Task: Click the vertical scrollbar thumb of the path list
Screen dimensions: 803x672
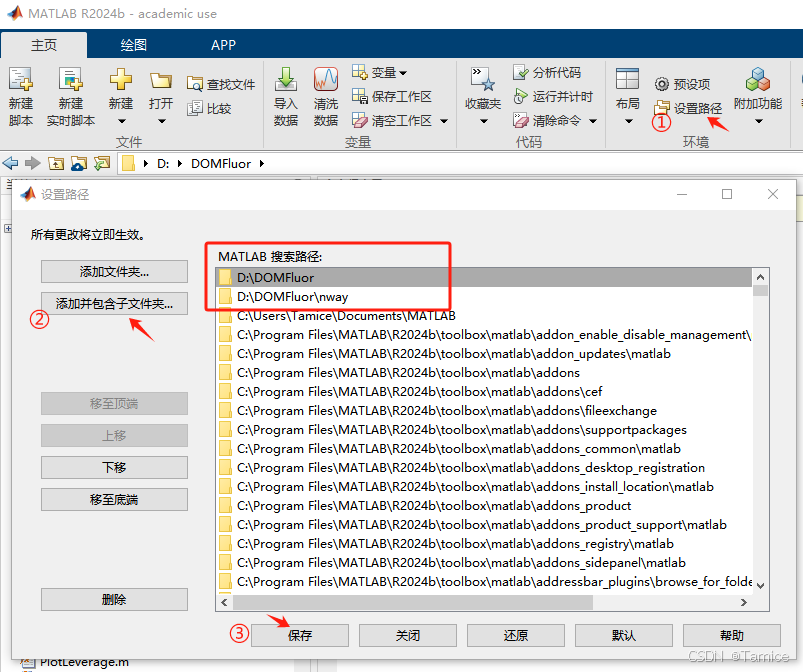Action: pos(760,290)
